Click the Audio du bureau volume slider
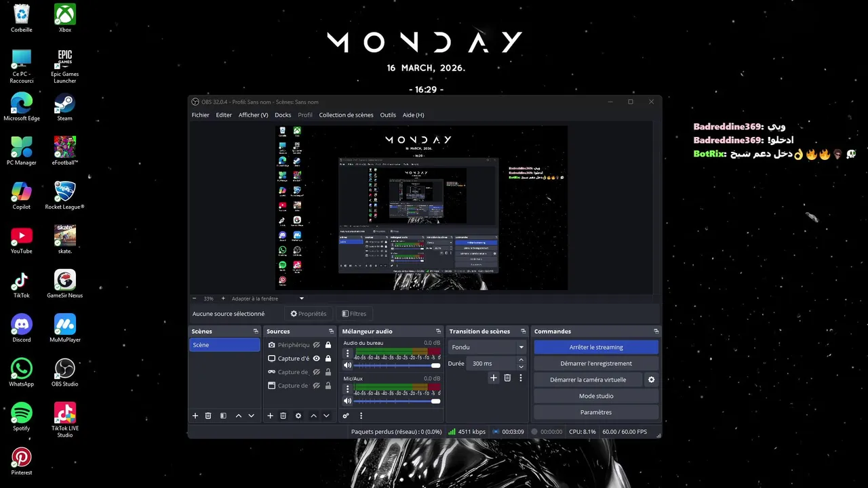This screenshot has height=488, width=868. tap(397, 365)
